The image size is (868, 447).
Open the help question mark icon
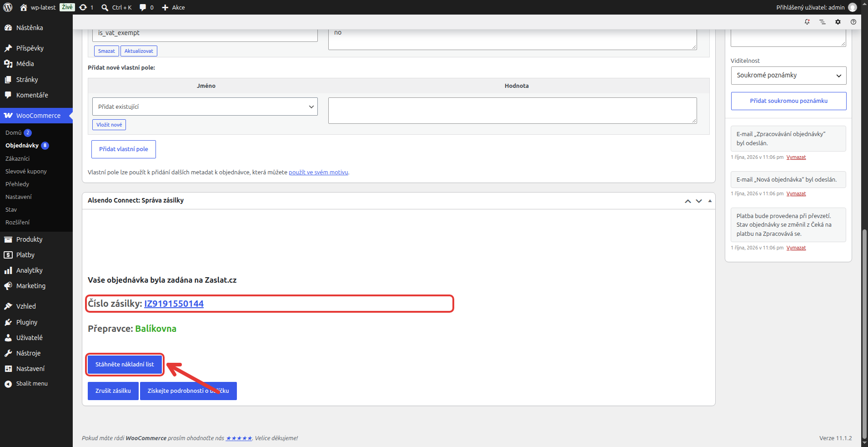[853, 22]
